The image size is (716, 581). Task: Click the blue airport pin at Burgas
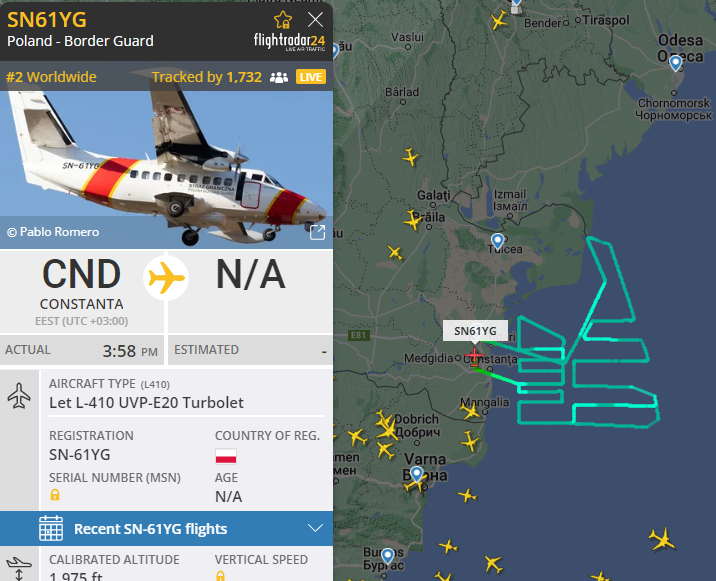[x=388, y=556]
